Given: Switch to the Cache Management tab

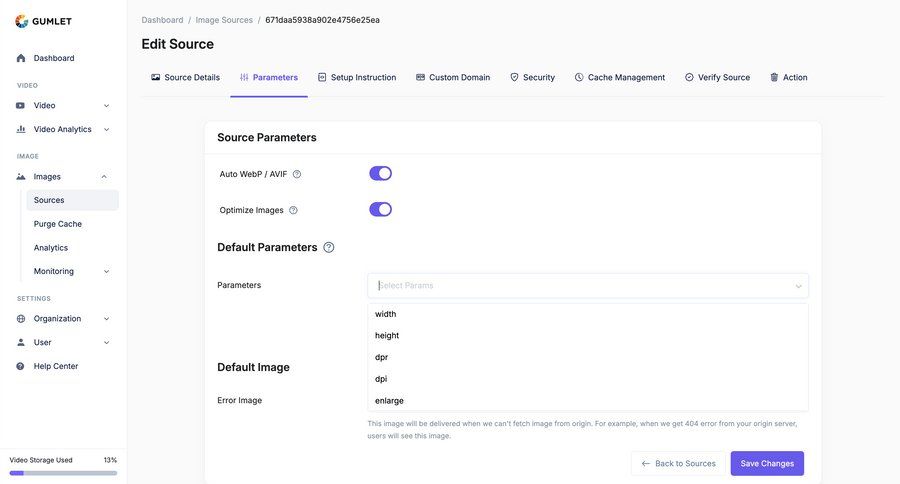Looking at the screenshot, I should [619, 78].
